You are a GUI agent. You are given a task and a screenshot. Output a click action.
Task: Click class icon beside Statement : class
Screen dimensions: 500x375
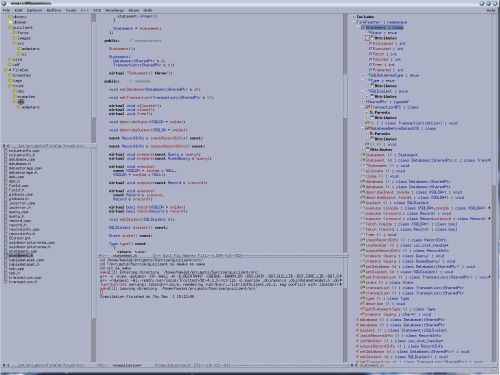click(x=363, y=27)
